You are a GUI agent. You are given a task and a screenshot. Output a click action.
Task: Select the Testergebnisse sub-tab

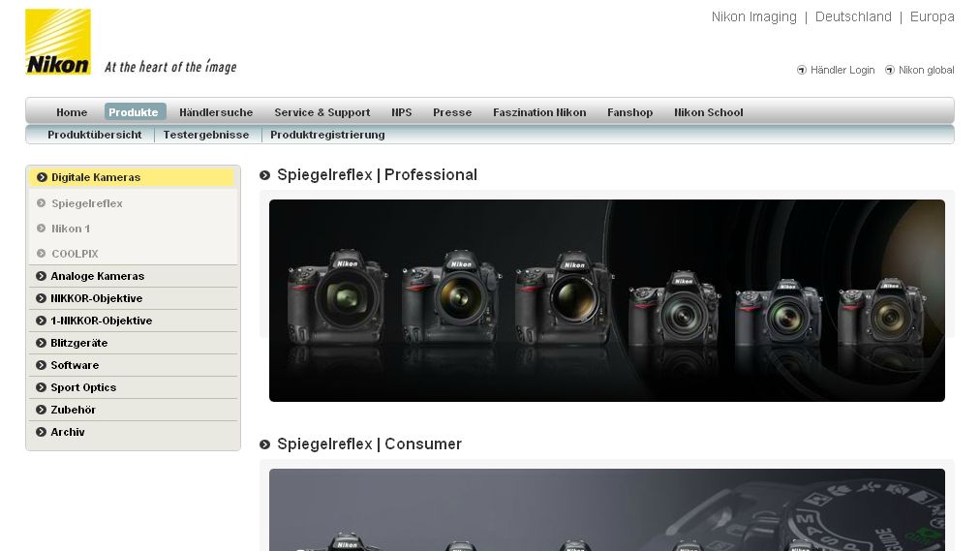pos(206,135)
